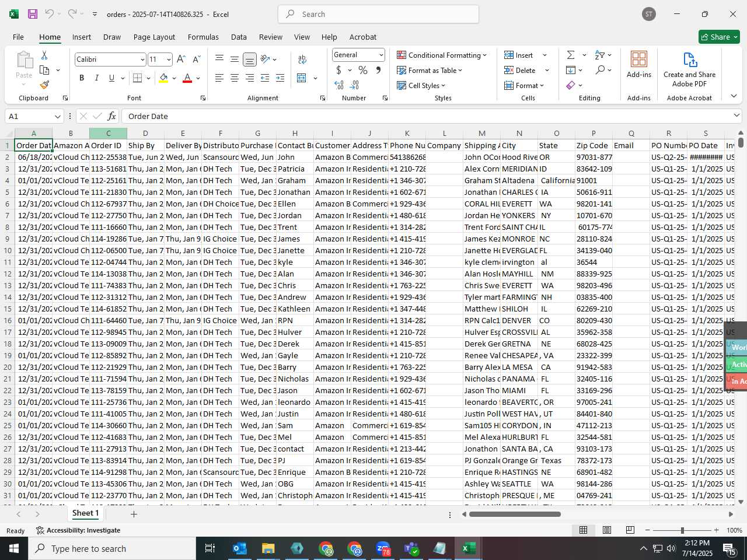Image resolution: width=747 pixels, height=560 pixels.
Task: Click the AutoSum sigma icon
Action: pyautogui.click(x=571, y=55)
